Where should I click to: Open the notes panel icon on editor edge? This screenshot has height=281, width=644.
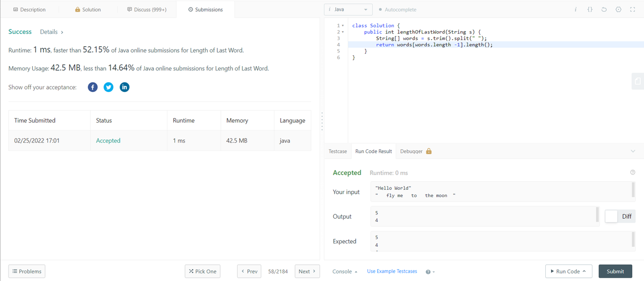638,81
